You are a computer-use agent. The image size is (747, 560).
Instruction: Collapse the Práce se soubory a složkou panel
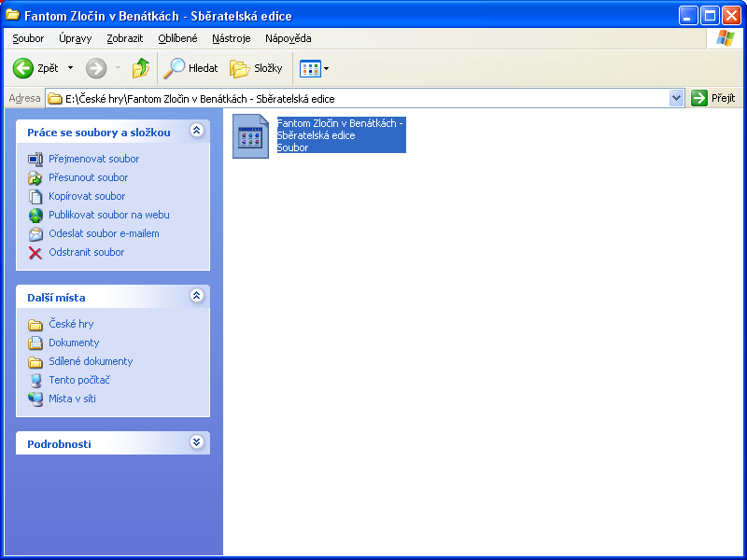197,130
